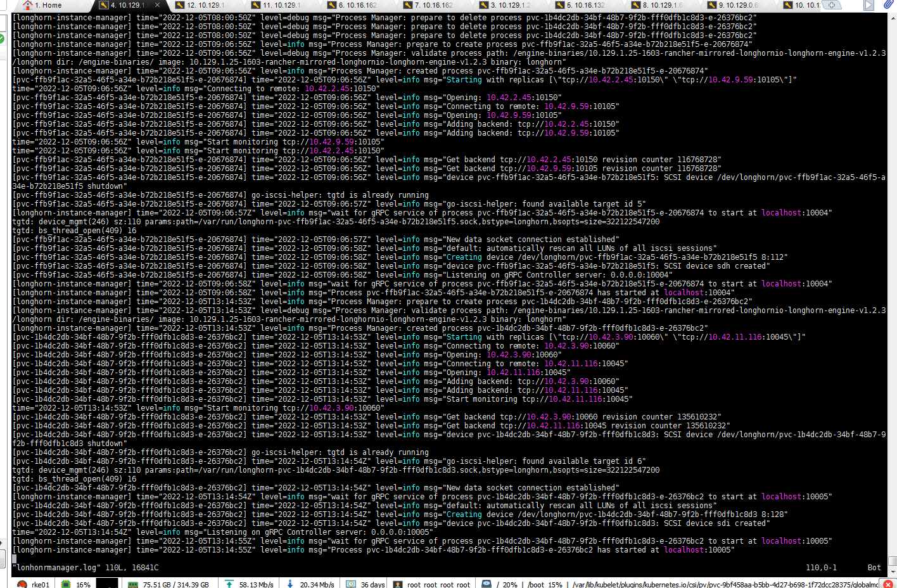Click the paperclip attachment icon at top right

tap(889, 5)
